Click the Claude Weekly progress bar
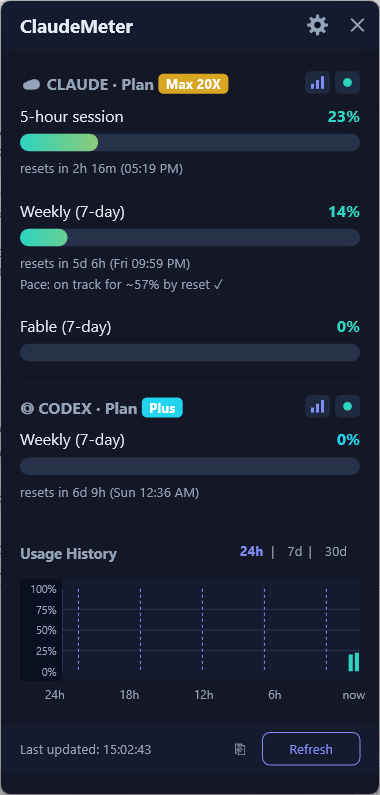Image resolution: width=380 pixels, height=795 pixels. click(x=190, y=237)
